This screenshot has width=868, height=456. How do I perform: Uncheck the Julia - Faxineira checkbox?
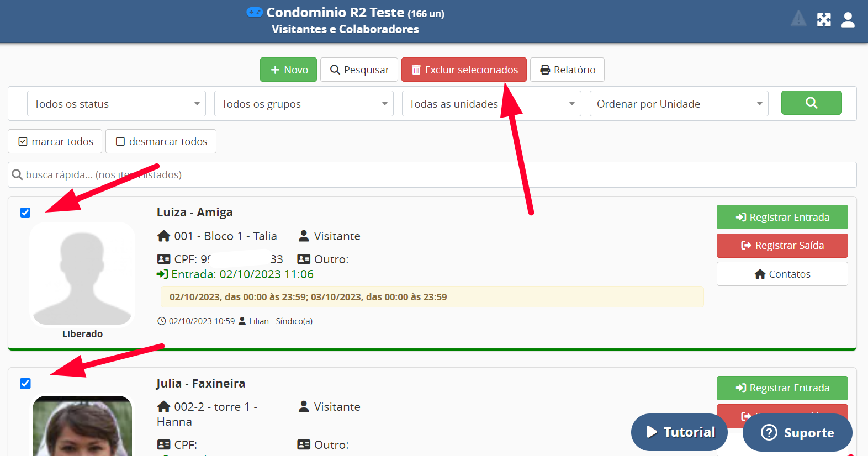25,384
